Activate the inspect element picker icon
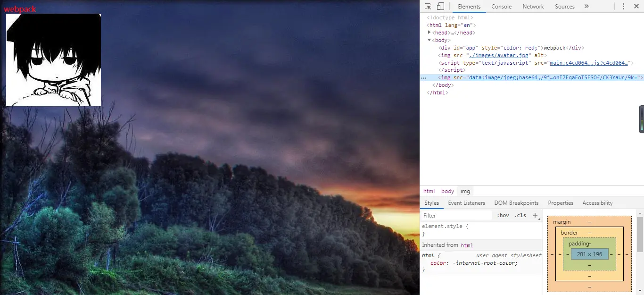644x295 pixels. (428, 7)
